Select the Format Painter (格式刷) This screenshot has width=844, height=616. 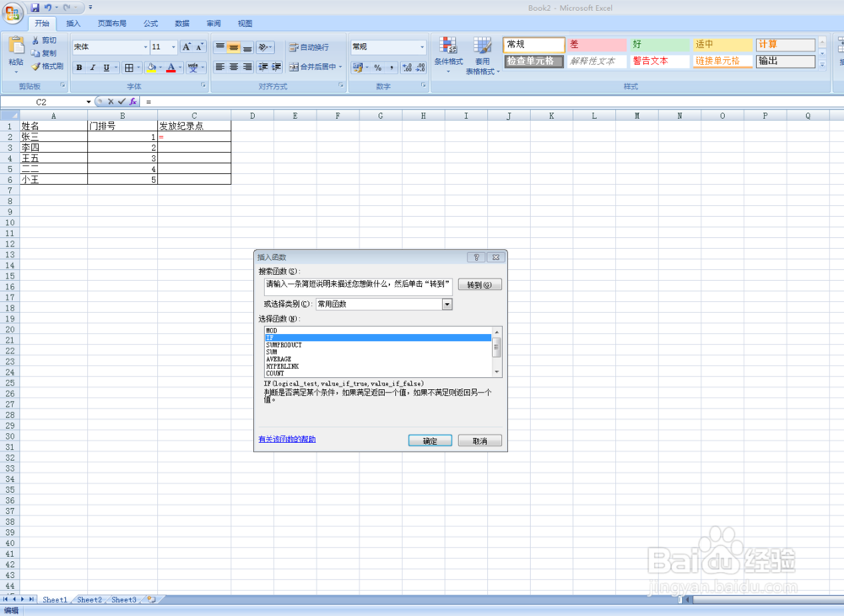pyautogui.click(x=47, y=66)
